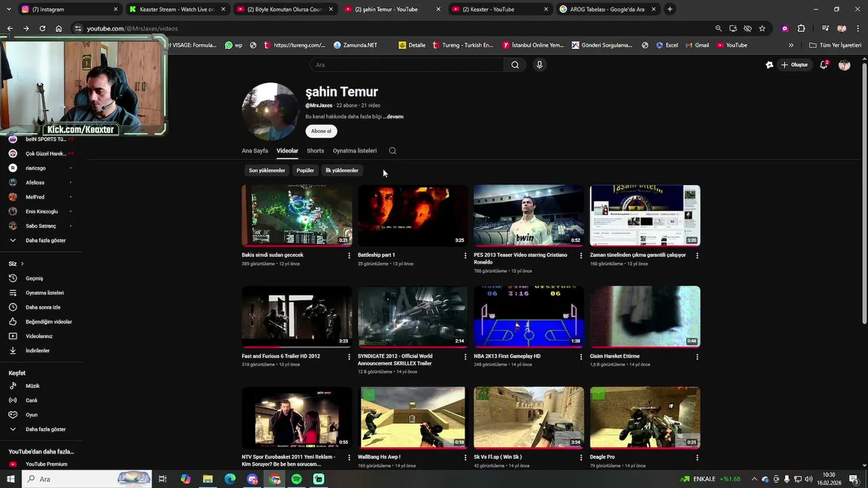Open NBA 2K13 First Gameplay HD thumbnail
This screenshot has height=488, width=868.
[529, 317]
